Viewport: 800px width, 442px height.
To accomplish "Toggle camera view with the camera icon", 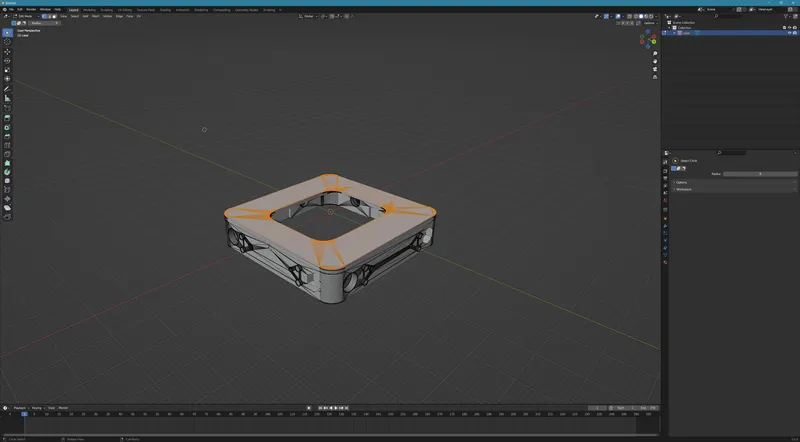I will coord(655,69).
